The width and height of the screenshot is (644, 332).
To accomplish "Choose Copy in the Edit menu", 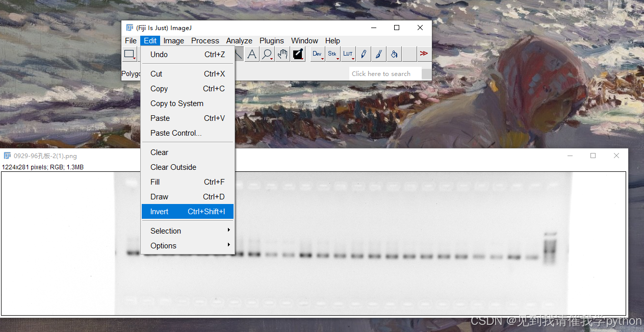I will (x=188, y=89).
